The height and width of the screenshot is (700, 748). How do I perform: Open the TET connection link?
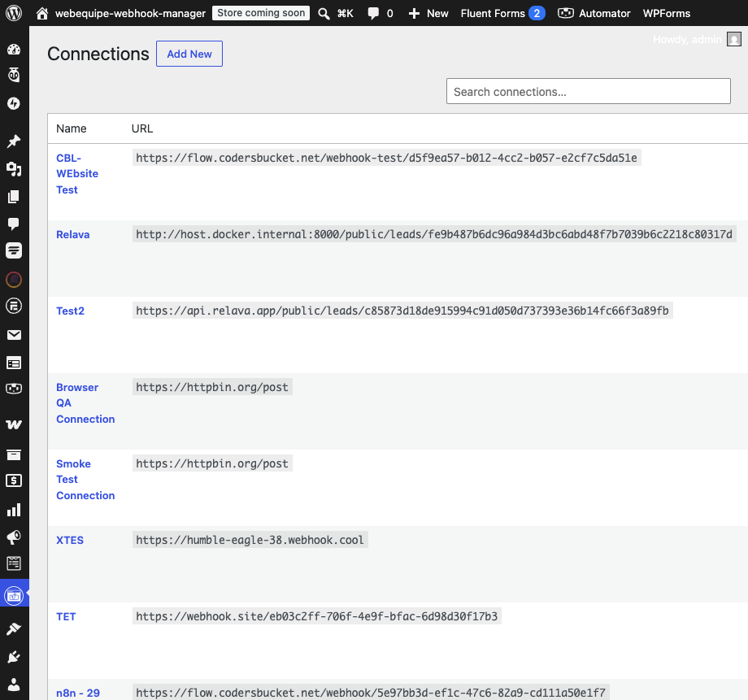coord(66,616)
